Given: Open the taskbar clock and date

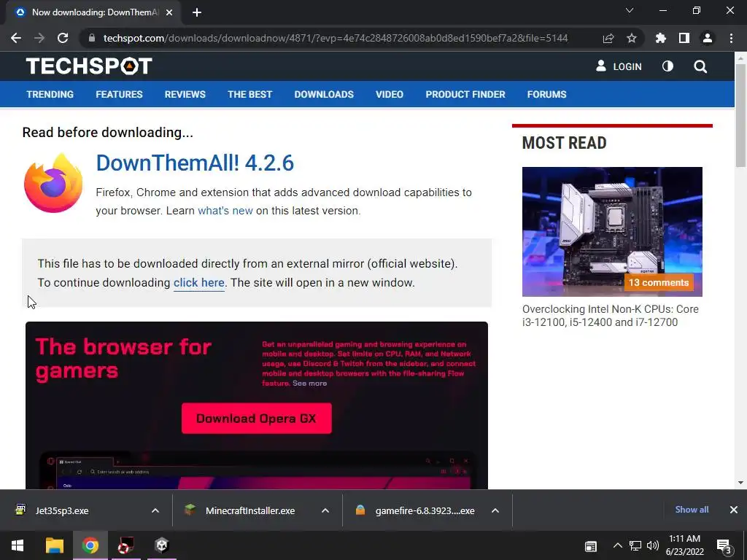Looking at the screenshot, I should pos(684,545).
